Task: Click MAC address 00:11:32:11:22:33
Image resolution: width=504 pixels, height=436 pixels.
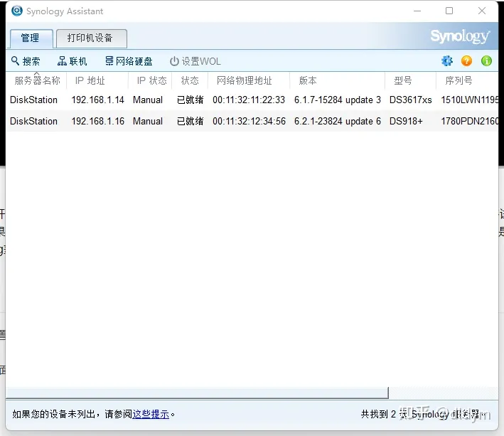Action: 249,100
